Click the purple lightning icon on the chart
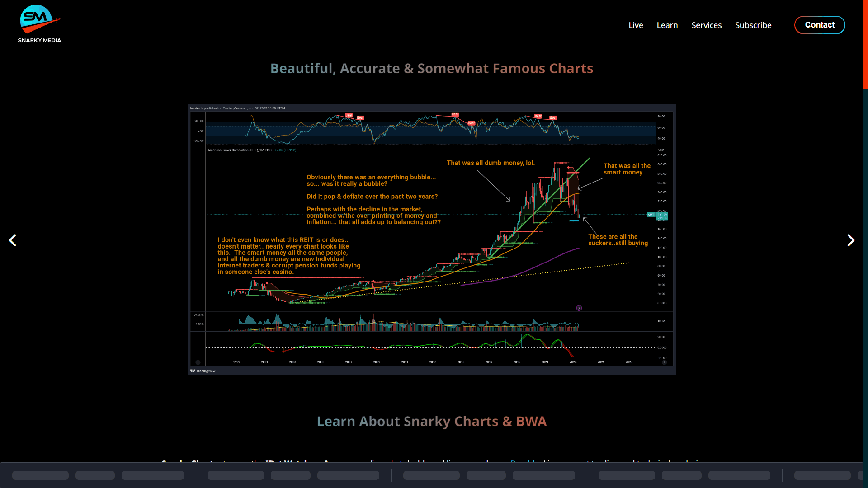Screen dimensions: 868x488 coord(579,308)
